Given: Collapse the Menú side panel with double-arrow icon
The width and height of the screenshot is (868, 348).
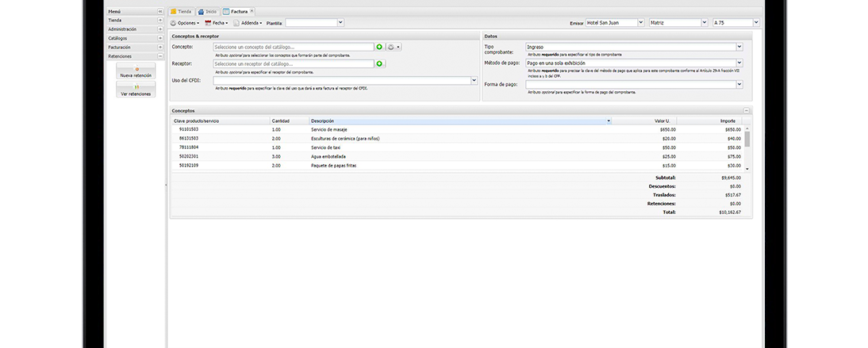Looking at the screenshot, I should point(160,12).
